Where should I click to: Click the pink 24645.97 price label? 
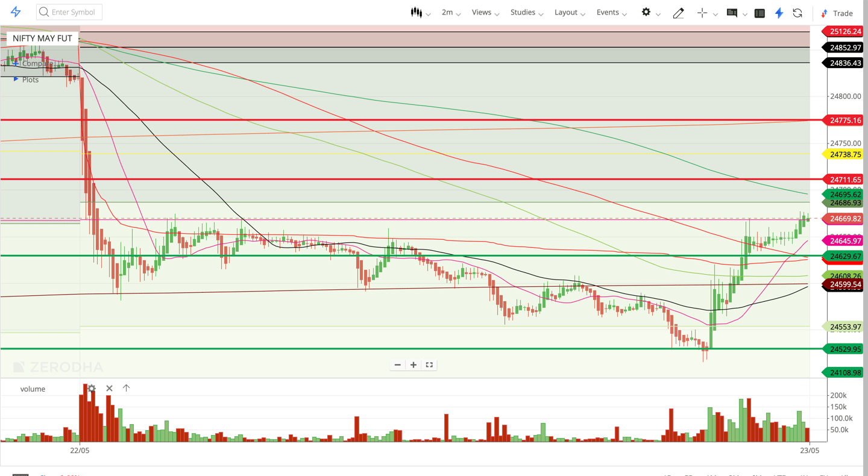click(x=843, y=241)
